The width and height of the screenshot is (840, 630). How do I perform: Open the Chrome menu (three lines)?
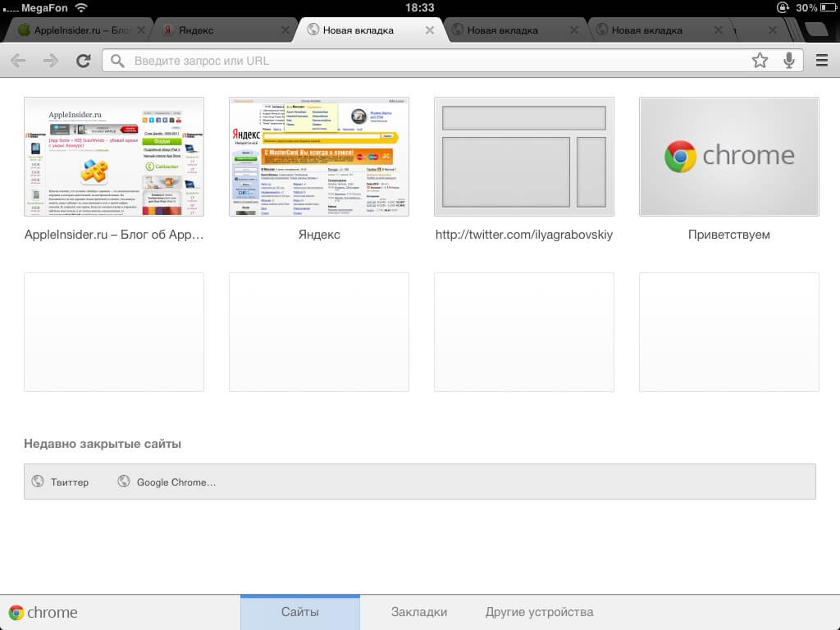pyautogui.click(x=822, y=60)
